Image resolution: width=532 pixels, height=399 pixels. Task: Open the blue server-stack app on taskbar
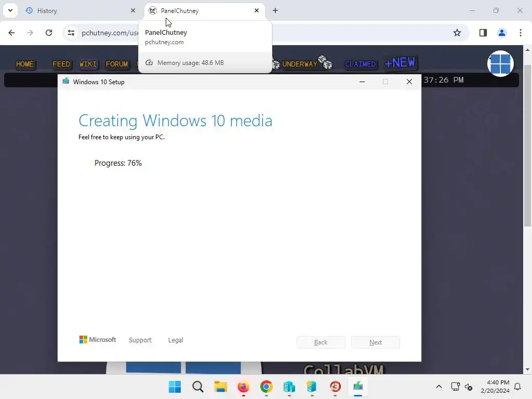pyautogui.click(x=289, y=387)
